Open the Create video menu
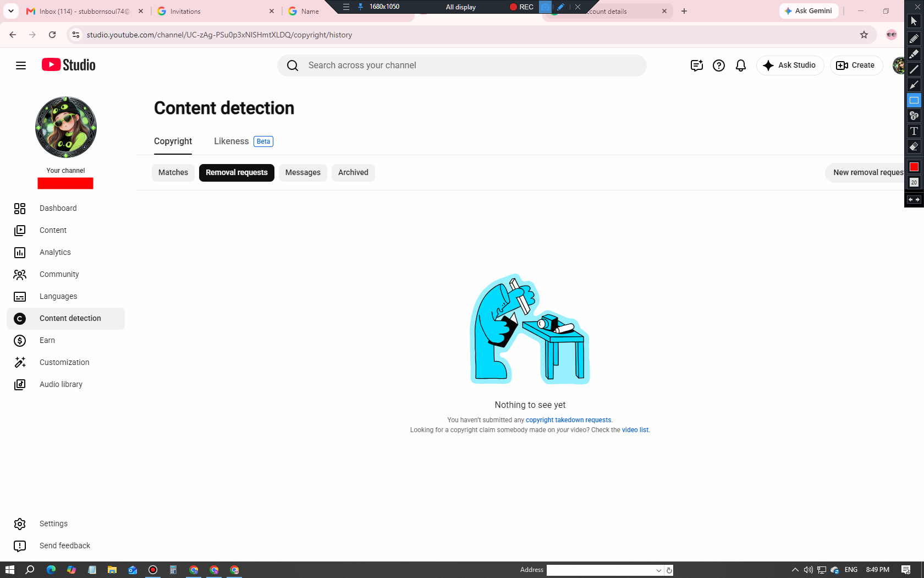 [x=856, y=66]
